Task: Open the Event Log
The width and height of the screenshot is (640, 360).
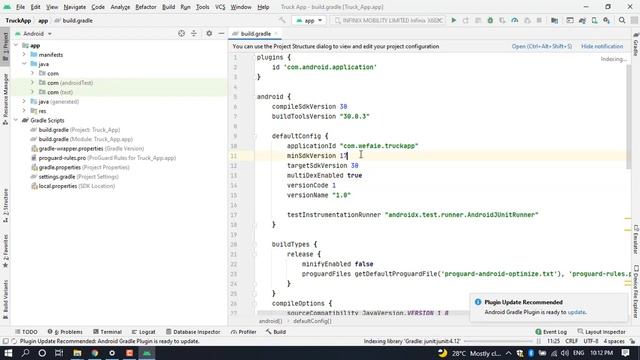Action: [551, 332]
